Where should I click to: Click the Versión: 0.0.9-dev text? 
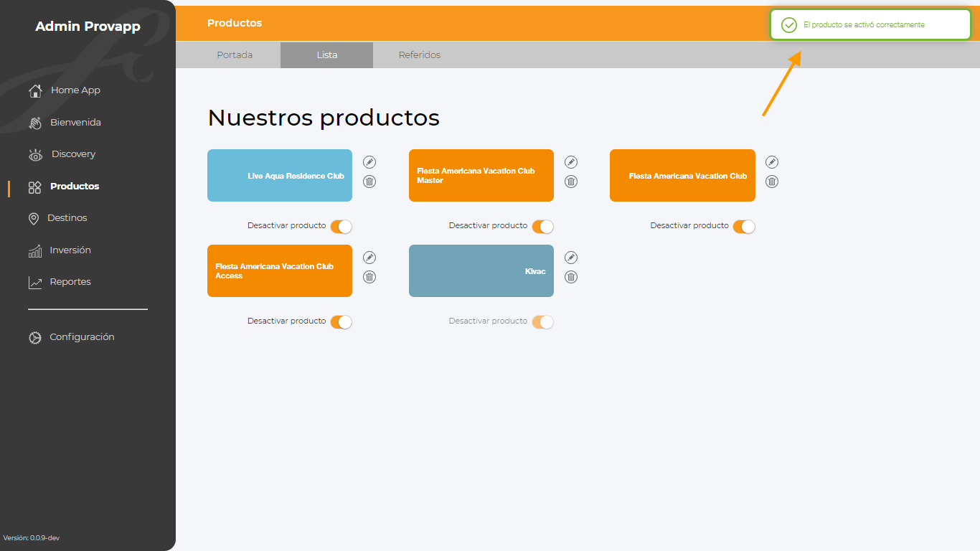click(32, 538)
